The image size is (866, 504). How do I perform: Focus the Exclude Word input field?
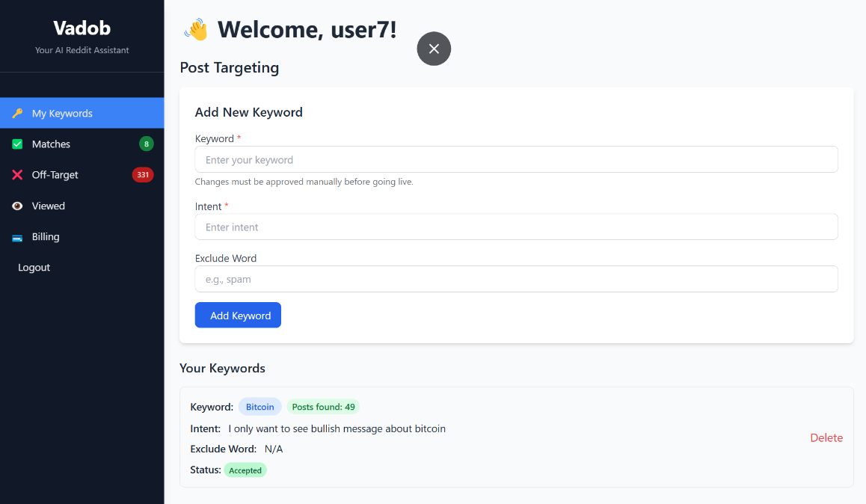click(517, 280)
